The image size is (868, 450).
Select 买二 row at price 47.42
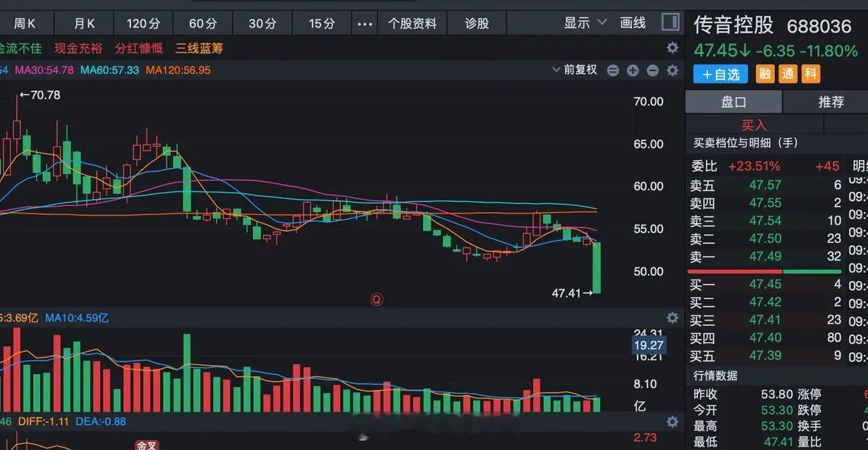click(766, 302)
